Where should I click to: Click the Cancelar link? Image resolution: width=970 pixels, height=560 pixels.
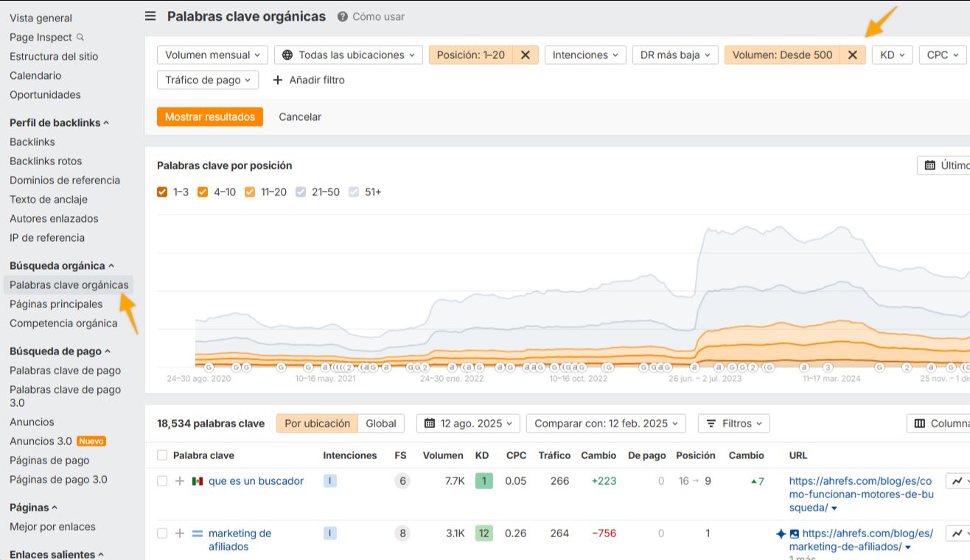300,117
